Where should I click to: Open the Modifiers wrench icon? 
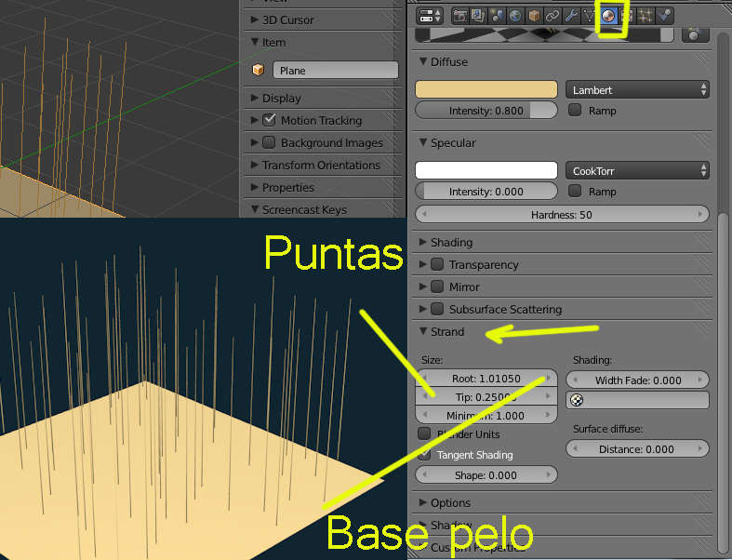[571, 17]
